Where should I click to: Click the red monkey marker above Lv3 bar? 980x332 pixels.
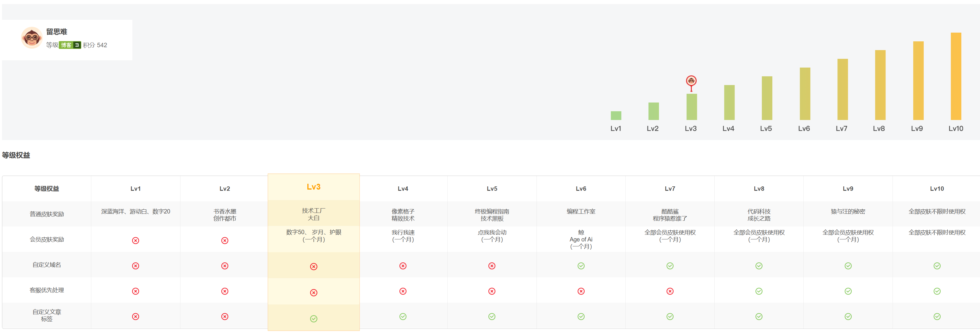691,81
